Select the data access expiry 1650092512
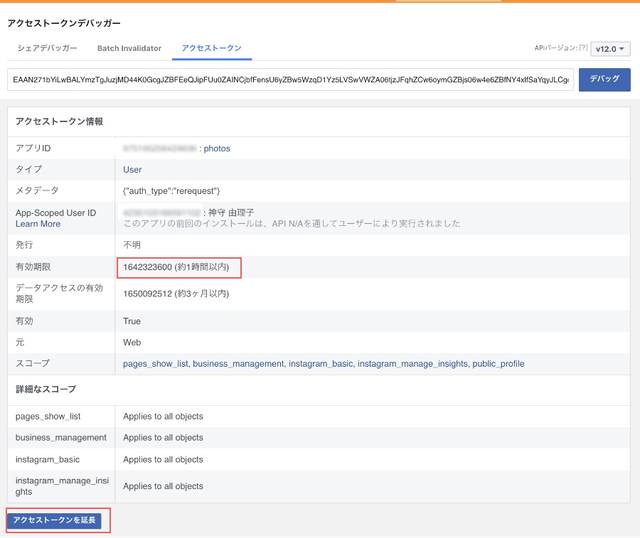Screen dimensions: 640x538 click(147, 294)
